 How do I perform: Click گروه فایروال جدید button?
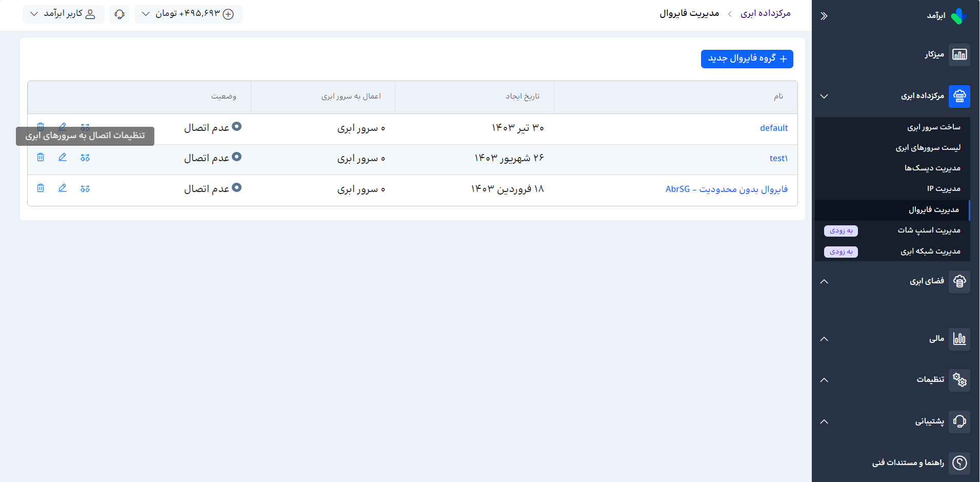coord(747,59)
